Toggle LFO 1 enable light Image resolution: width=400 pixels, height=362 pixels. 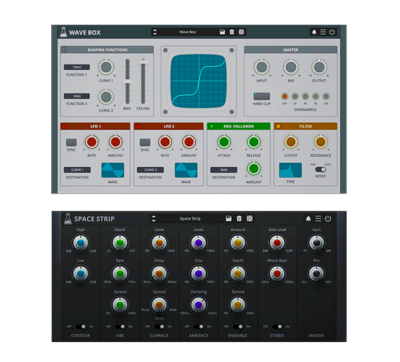coord(65,126)
